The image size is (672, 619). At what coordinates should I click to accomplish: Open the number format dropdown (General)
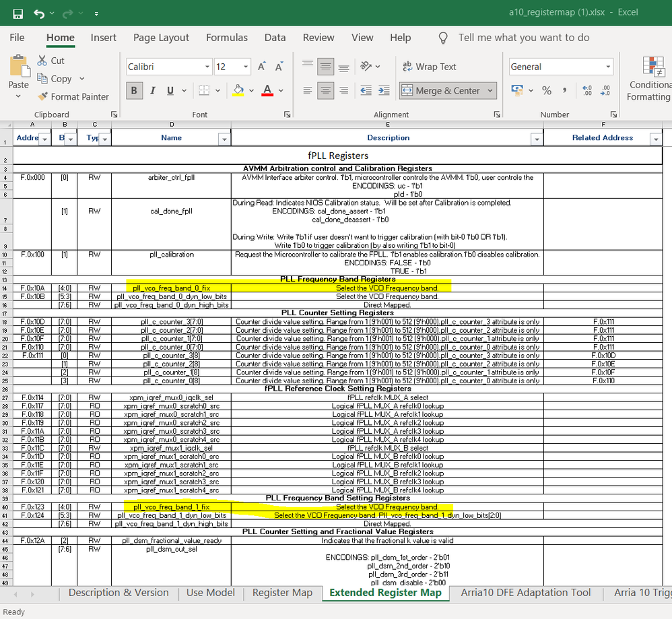point(608,67)
